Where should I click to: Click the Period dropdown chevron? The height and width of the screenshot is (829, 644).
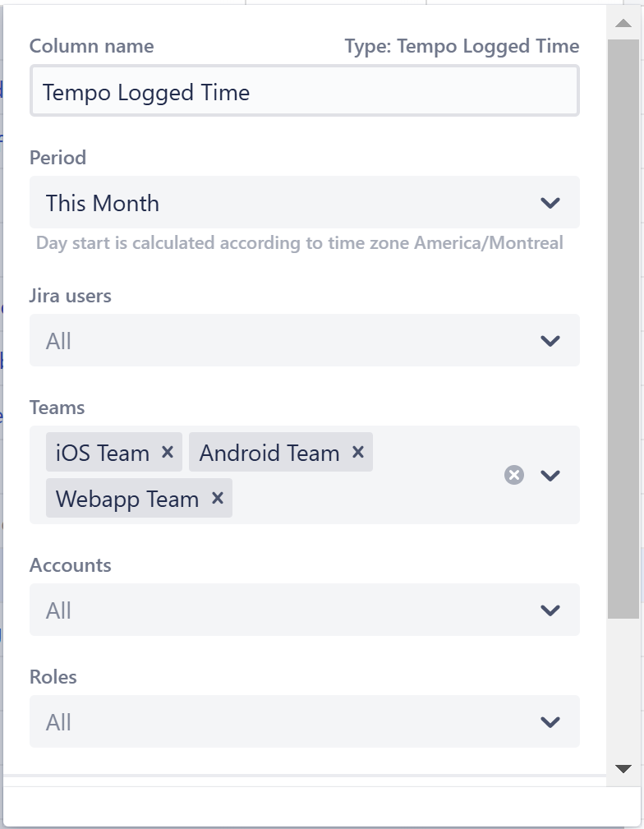click(550, 202)
